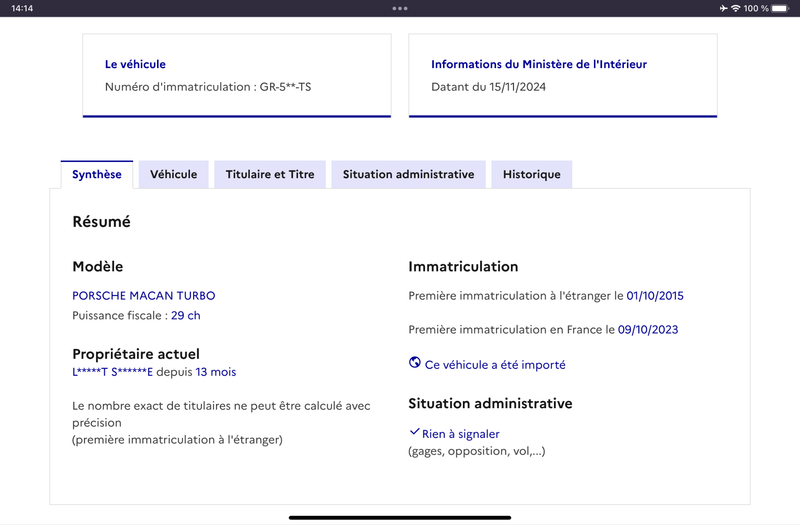This screenshot has width=800, height=525.
Task: Open the Synthèse tab
Action: 97,174
